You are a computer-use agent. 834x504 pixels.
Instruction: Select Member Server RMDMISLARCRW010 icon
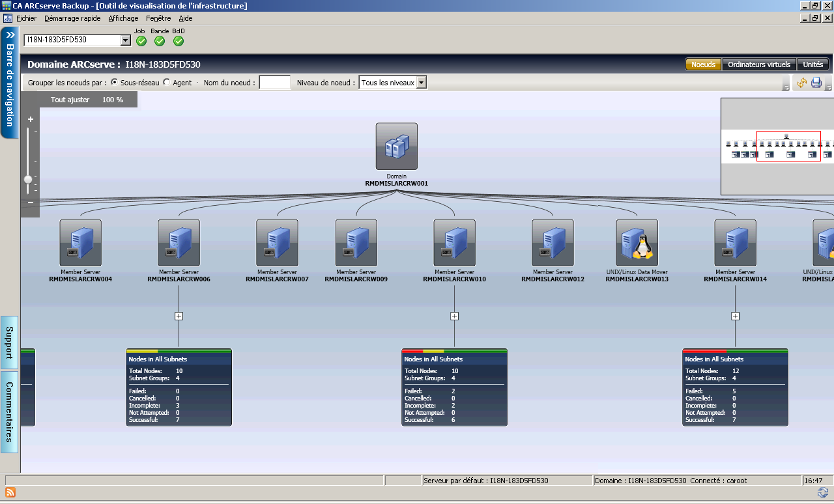(x=454, y=242)
